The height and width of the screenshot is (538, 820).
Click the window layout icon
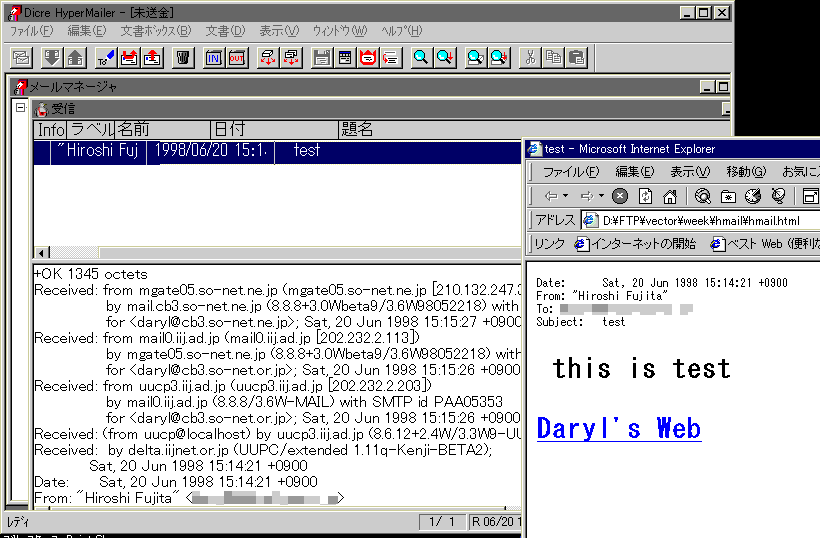[x=345, y=58]
